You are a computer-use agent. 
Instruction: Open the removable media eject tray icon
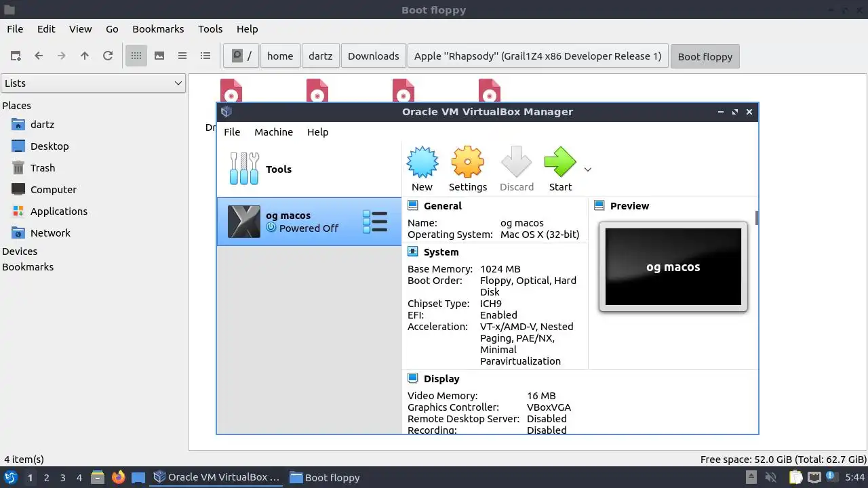tap(751, 477)
